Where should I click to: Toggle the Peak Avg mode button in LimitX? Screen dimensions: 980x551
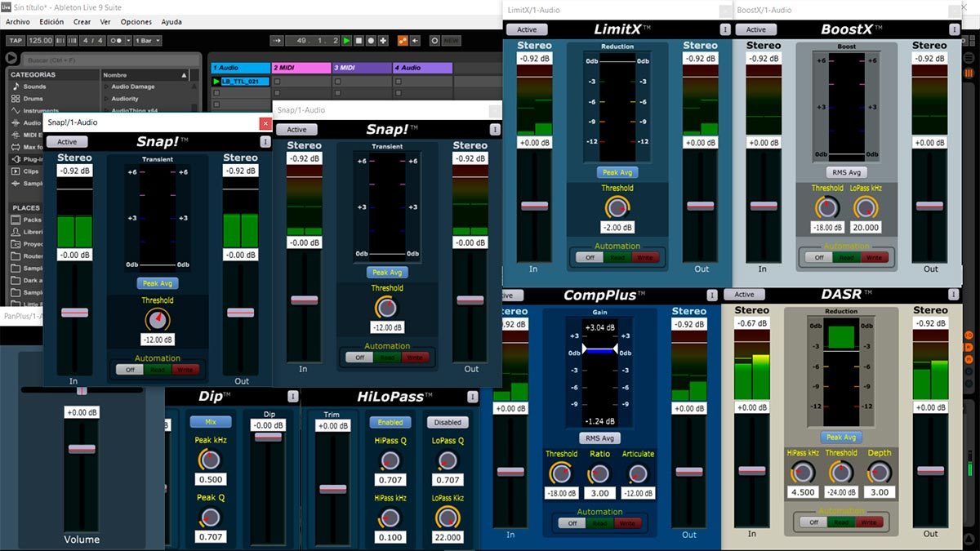pos(617,172)
